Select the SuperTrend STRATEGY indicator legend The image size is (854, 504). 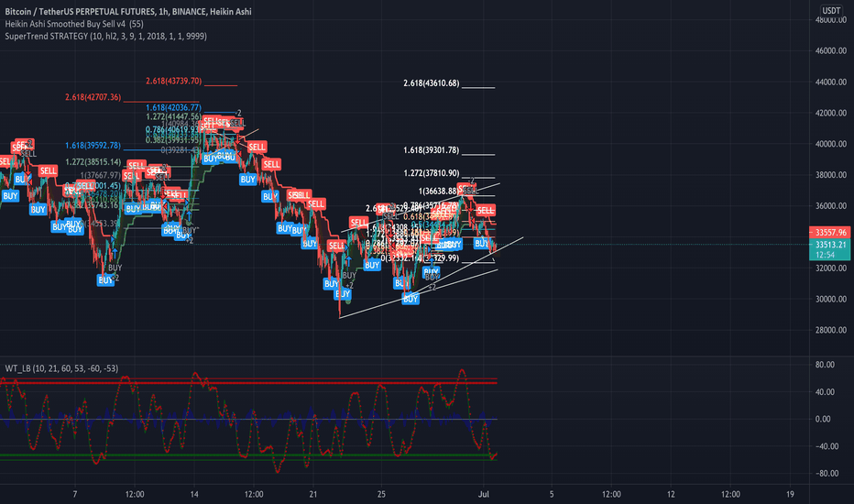click(x=105, y=36)
